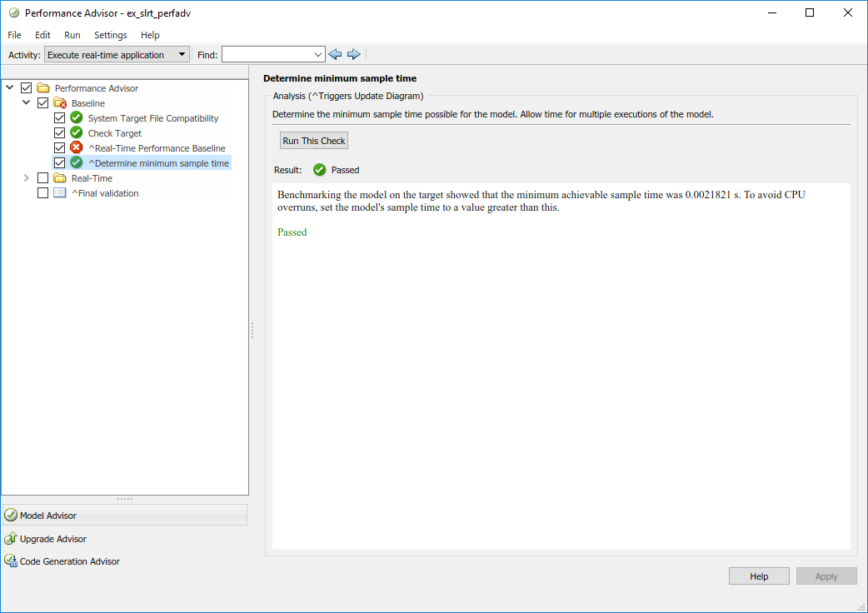Uncheck the System Target File Compatibility checkbox

tap(59, 118)
